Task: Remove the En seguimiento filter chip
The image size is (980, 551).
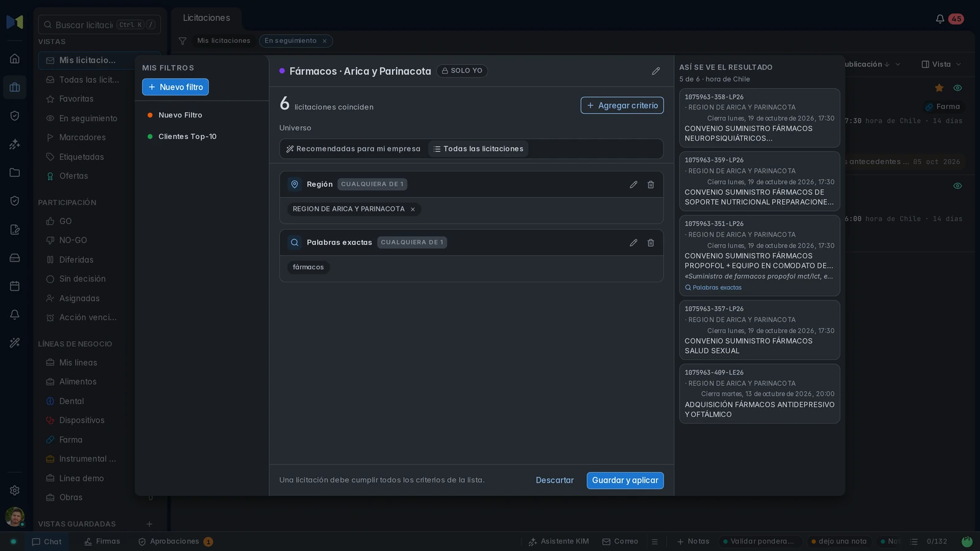Action: [x=325, y=41]
